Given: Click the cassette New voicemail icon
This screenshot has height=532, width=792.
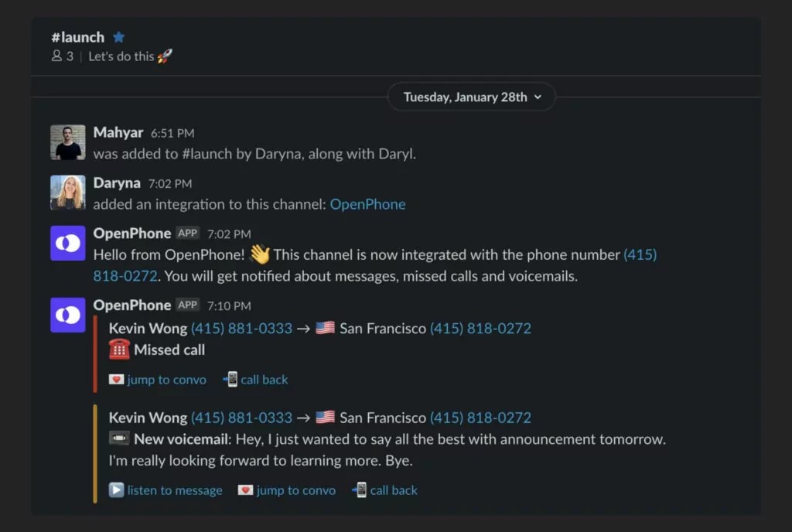Looking at the screenshot, I should [x=119, y=438].
